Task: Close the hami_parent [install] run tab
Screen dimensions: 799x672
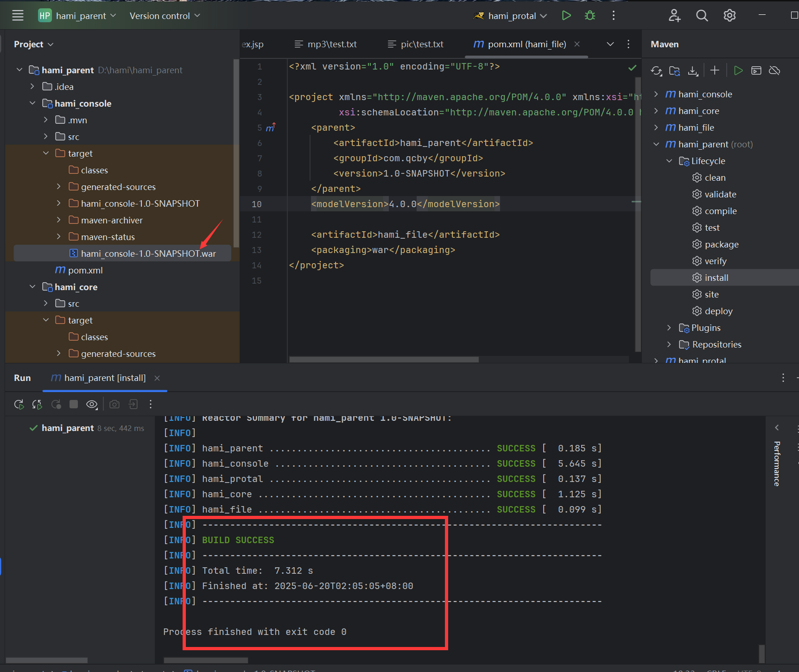Action: tap(157, 378)
